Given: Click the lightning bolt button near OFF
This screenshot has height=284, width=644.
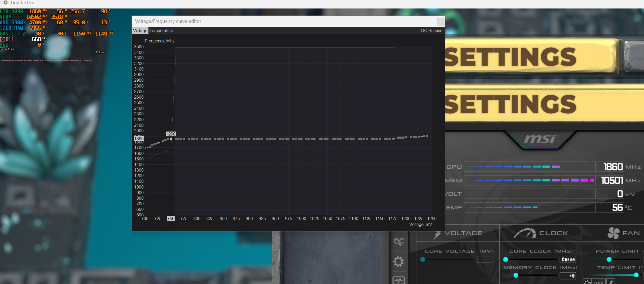Looking at the screenshot, I should (x=610, y=282).
